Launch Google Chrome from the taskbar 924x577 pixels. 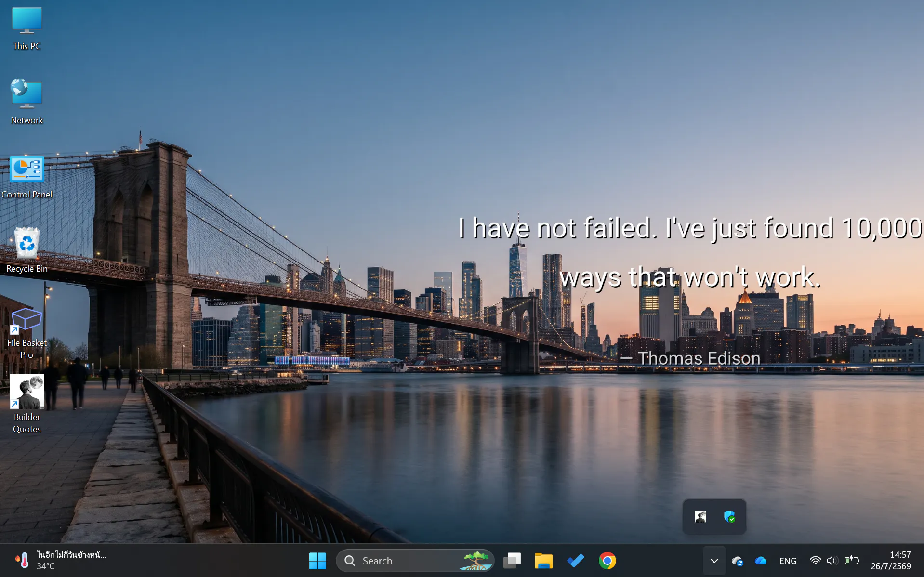[x=607, y=561]
